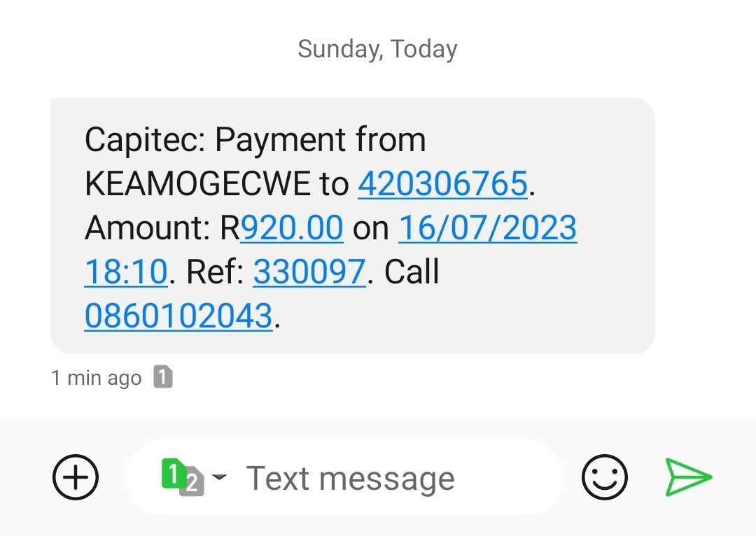
Task: Open the attachment plus menu
Action: tap(76, 477)
